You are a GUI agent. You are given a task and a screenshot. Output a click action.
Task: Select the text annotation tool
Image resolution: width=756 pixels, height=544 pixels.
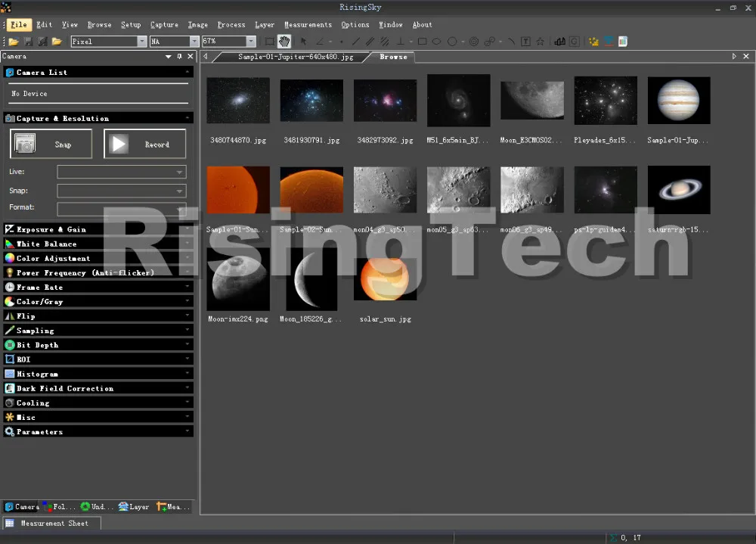[x=527, y=42]
